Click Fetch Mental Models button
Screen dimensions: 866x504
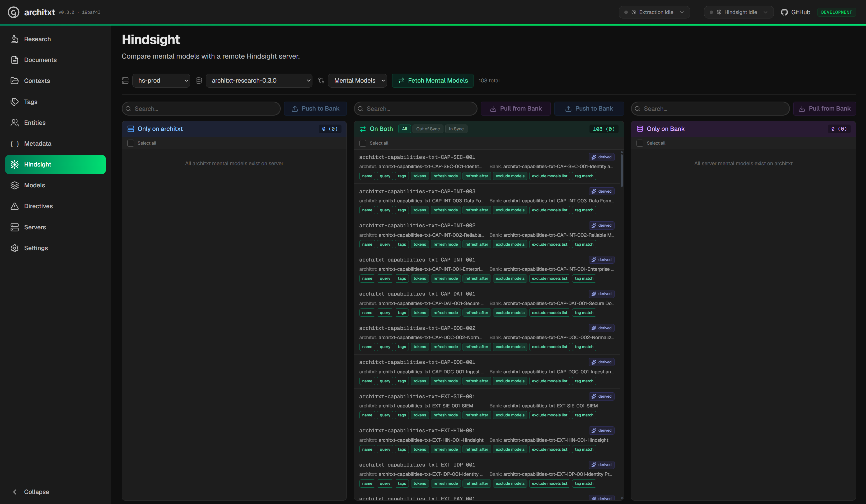pos(433,81)
